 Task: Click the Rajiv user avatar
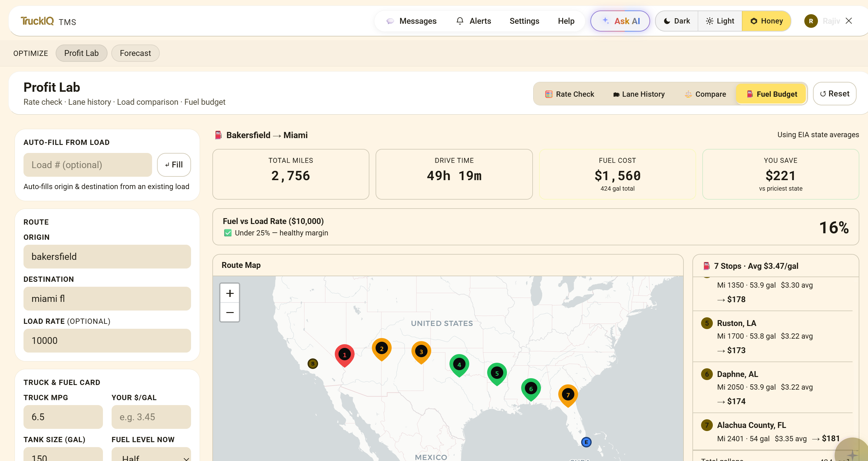(811, 21)
